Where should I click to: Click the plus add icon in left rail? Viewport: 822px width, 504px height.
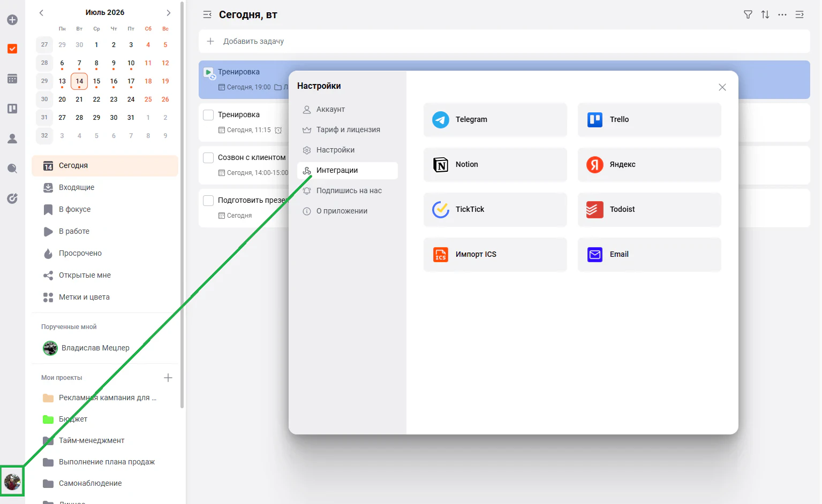pyautogui.click(x=12, y=20)
